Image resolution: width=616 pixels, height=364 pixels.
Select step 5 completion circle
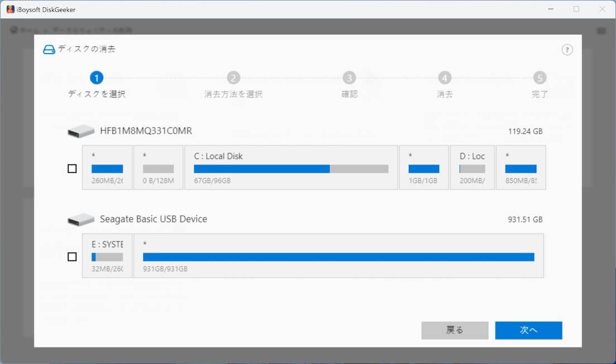[540, 77]
